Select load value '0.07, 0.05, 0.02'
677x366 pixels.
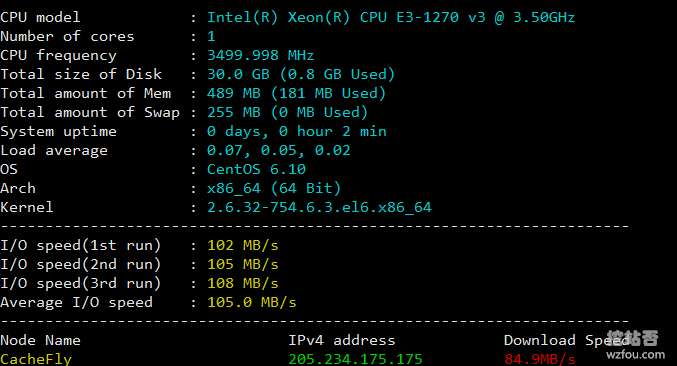278,150
